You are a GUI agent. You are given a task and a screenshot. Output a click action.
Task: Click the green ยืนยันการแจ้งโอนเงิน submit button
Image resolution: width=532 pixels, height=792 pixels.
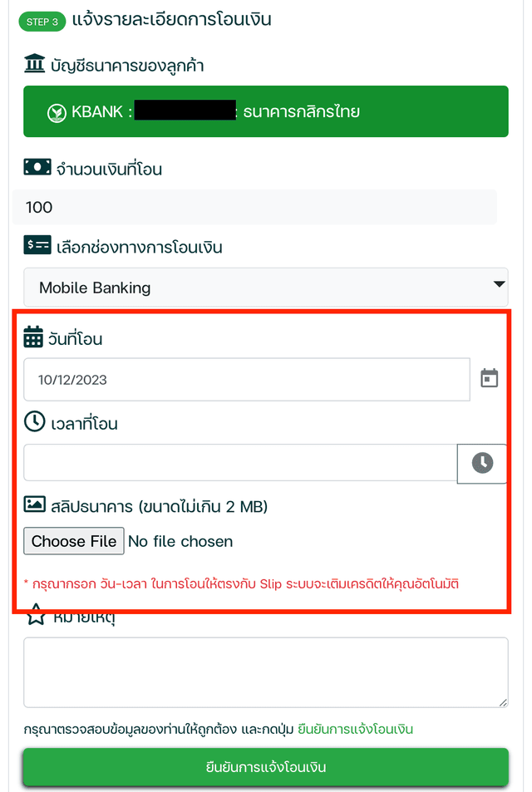click(266, 767)
